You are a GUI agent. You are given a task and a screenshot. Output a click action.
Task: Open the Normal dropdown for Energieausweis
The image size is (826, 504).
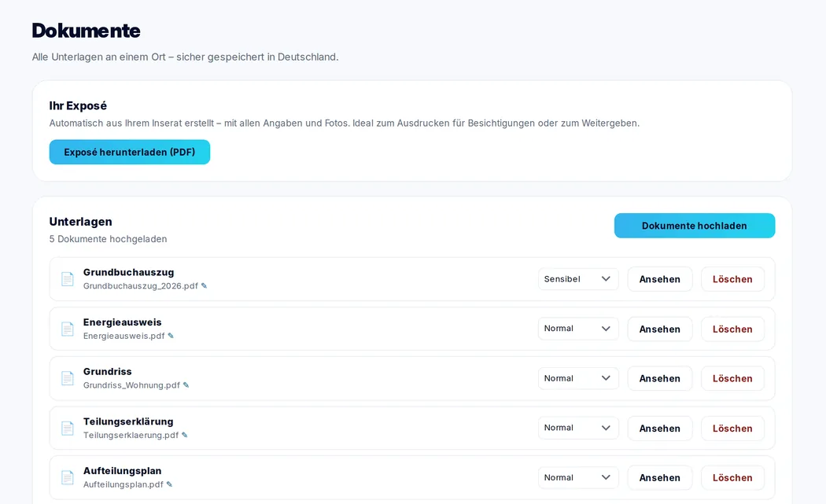click(578, 329)
